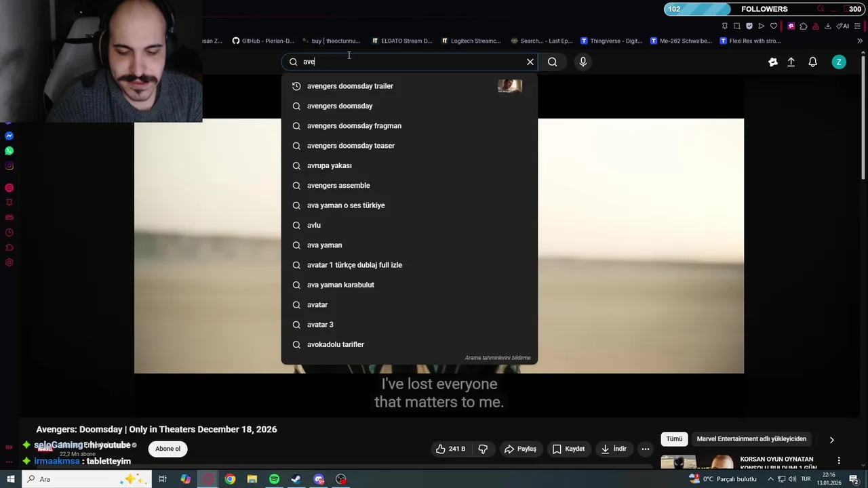Open the upload arrow icon
The width and height of the screenshot is (868, 488).
click(x=791, y=62)
